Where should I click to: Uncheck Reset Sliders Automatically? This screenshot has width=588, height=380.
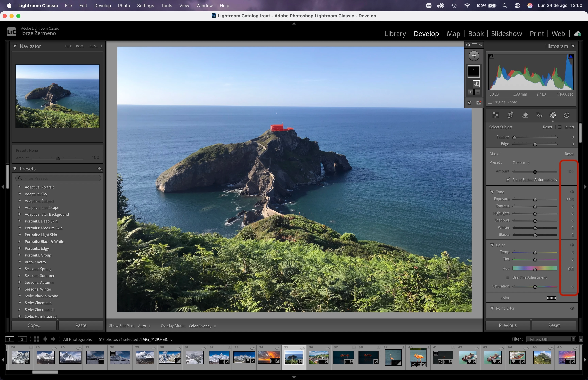tap(508, 180)
